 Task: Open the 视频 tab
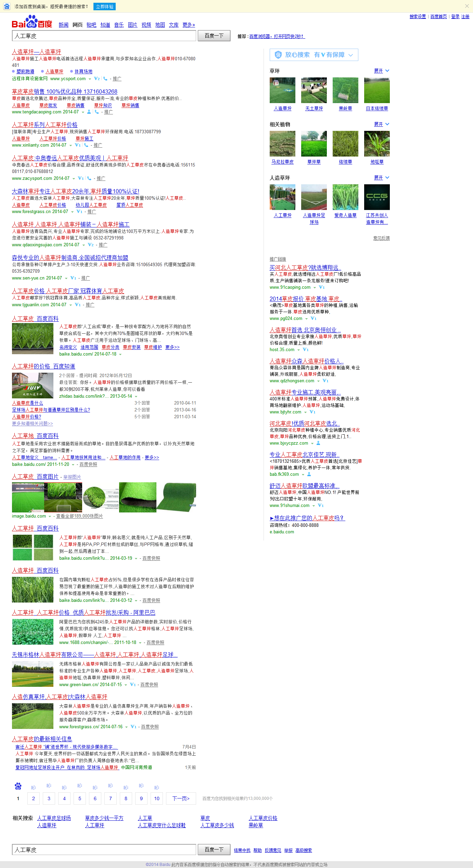point(146,25)
